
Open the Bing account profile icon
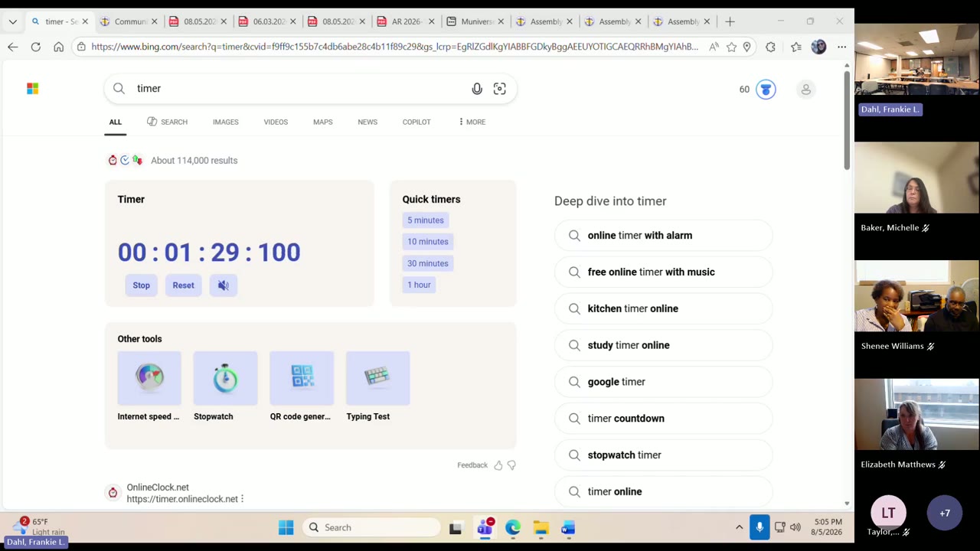click(x=805, y=90)
